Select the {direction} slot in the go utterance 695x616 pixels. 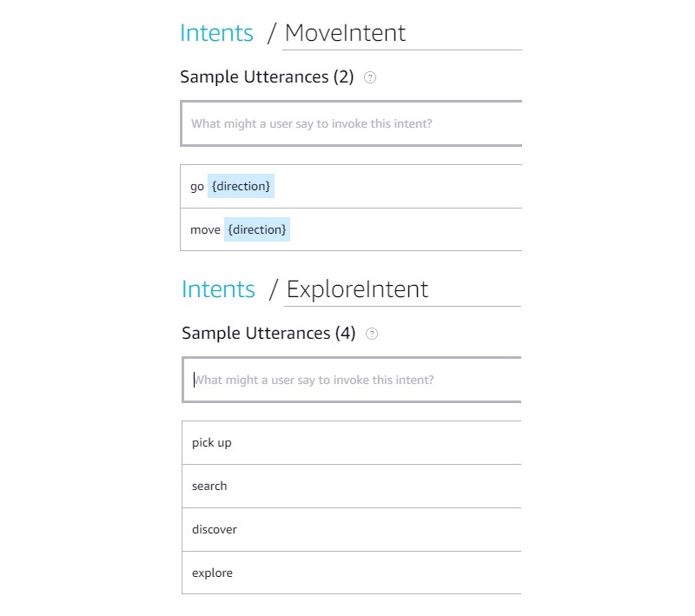pyautogui.click(x=242, y=186)
